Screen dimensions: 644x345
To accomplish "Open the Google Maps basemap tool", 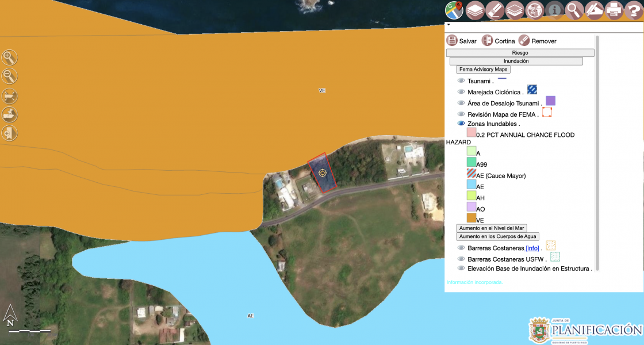I will pos(454,10).
